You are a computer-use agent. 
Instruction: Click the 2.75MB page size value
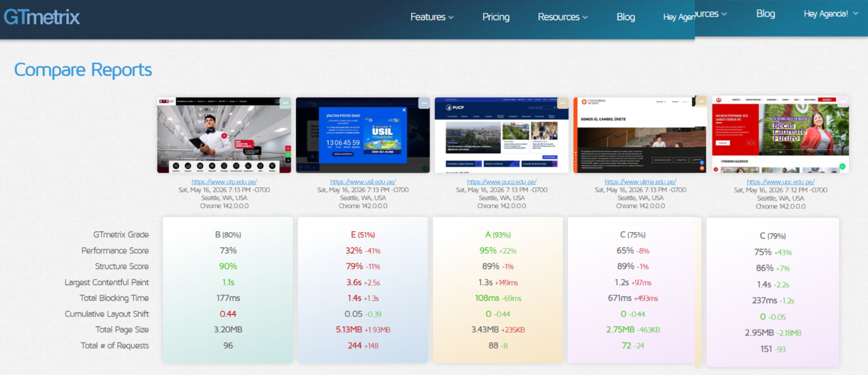(620, 330)
